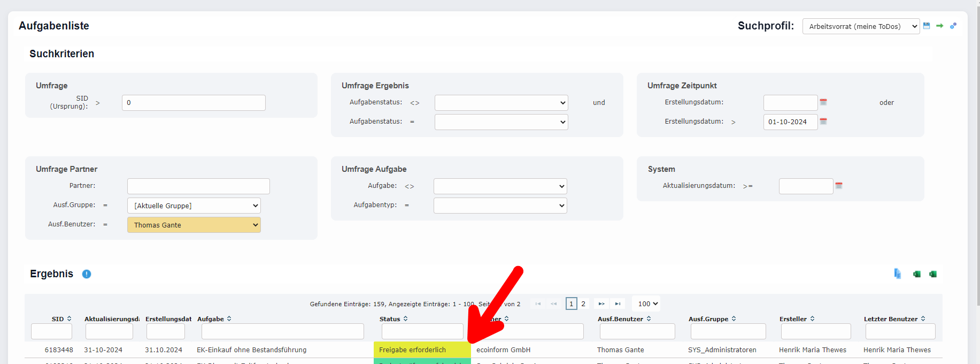
Task: Open the Aktualisierungsdatum calendar picker
Action: 839,186
